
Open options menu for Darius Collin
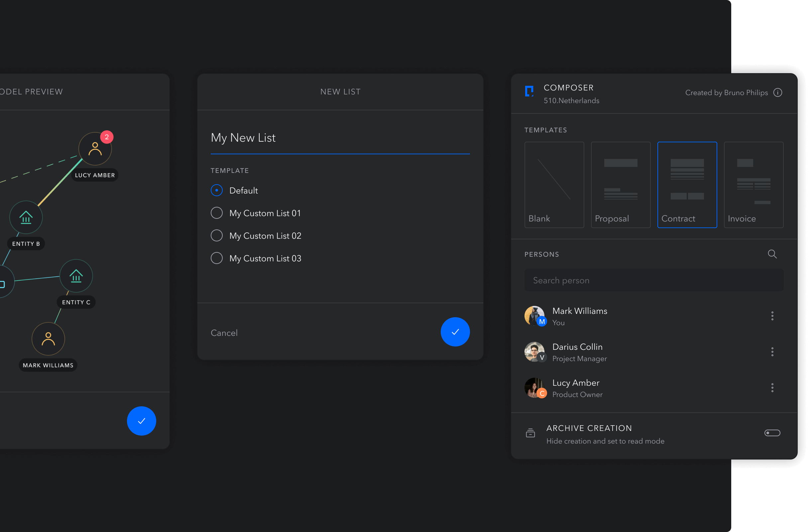click(x=772, y=352)
